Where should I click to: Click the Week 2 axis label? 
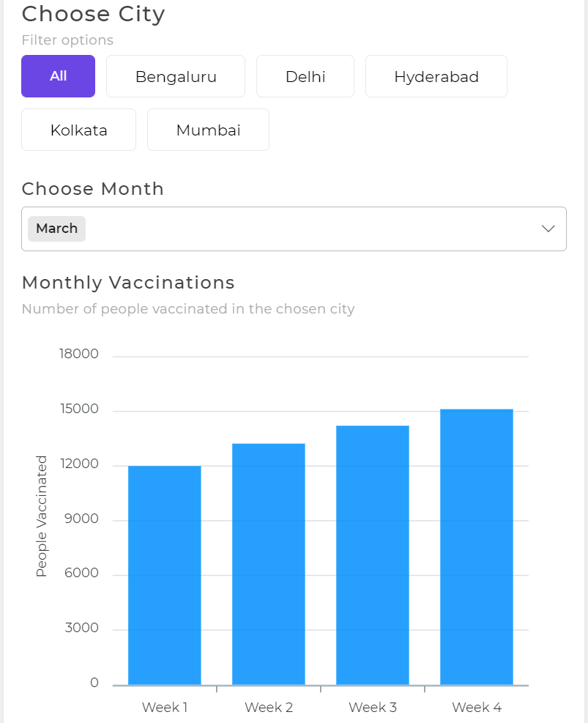point(269,708)
